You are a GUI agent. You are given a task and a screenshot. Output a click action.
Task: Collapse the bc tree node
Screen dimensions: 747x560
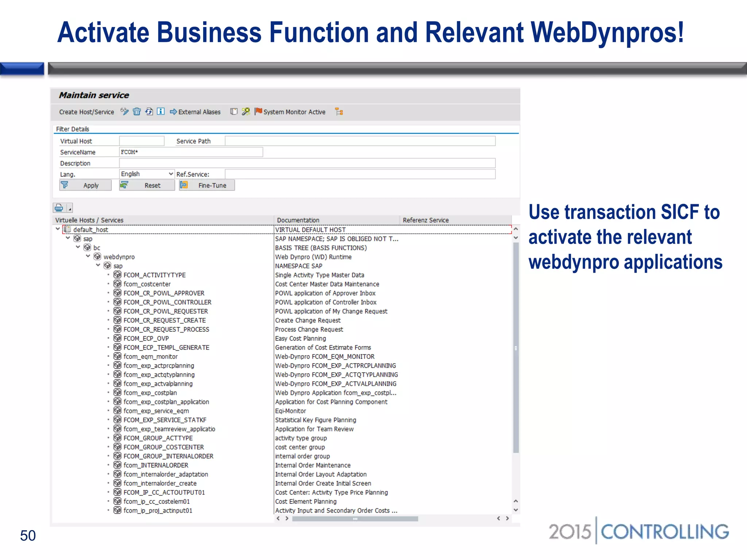tap(78, 247)
